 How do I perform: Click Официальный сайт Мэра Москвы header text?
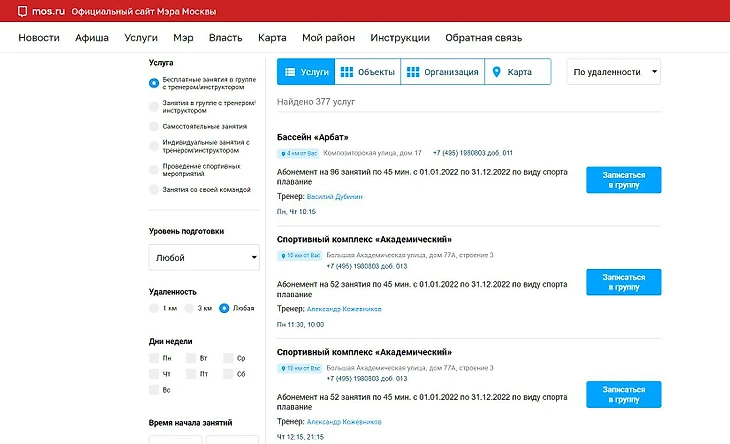point(144,12)
